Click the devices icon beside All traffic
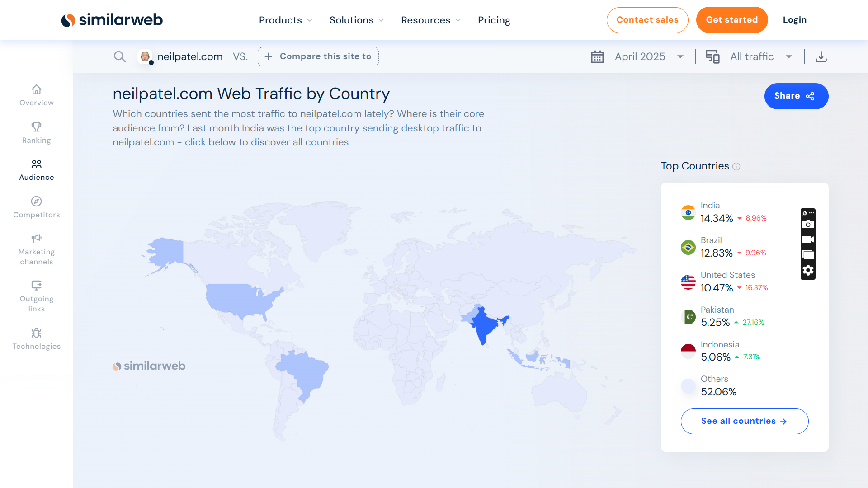The height and width of the screenshot is (488, 868). coord(712,56)
